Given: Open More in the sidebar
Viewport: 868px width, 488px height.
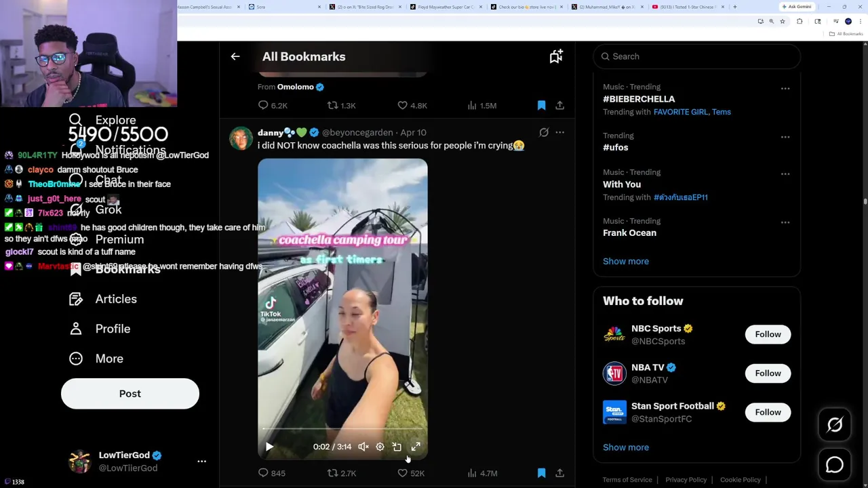Looking at the screenshot, I should click(x=96, y=359).
